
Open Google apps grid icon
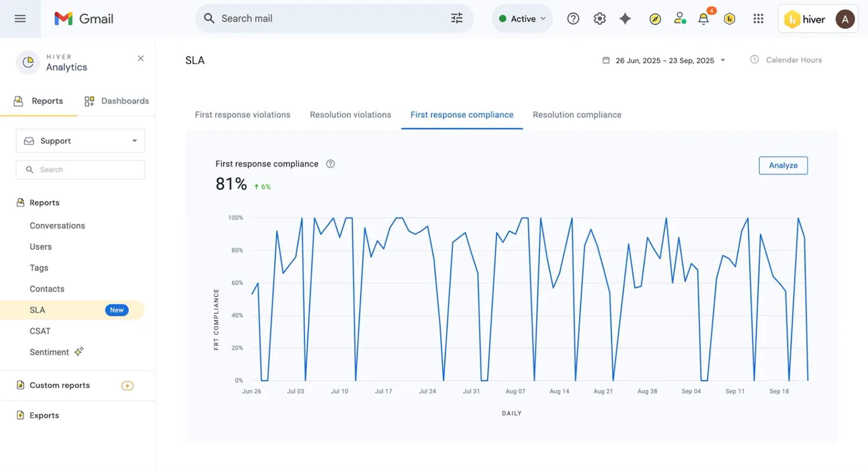[758, 19]
